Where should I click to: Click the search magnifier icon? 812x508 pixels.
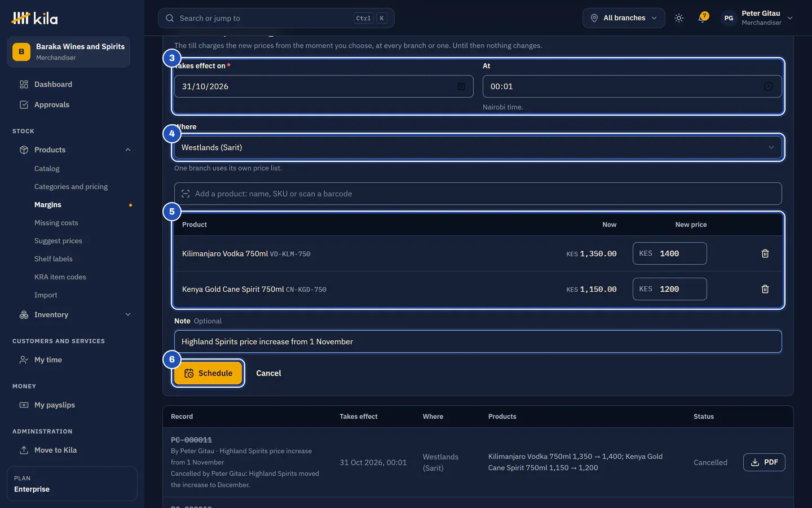[170, 18]
